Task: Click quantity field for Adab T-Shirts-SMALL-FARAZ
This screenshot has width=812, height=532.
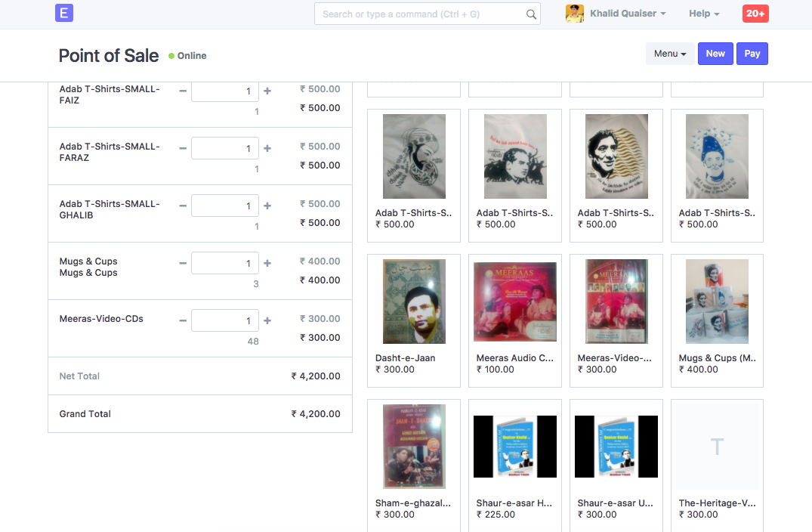Action: (225, 148)
